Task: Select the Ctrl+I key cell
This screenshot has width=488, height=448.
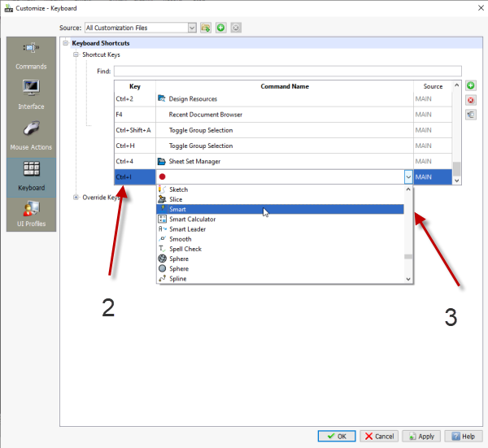Action: (135, 177)
